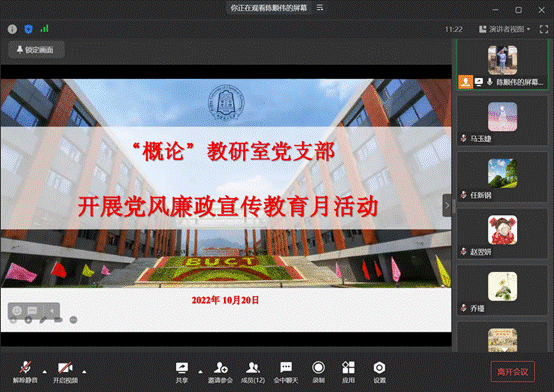This screenshot has height=392, width=554.
Task: Open the Apps (应用) icon
Action: (348, 372)
